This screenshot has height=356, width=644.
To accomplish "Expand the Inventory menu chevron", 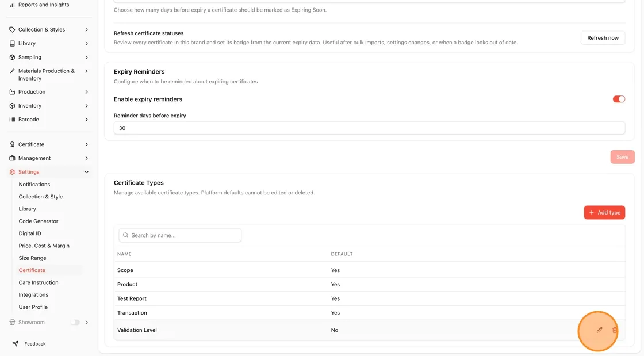I will point(87,106).
